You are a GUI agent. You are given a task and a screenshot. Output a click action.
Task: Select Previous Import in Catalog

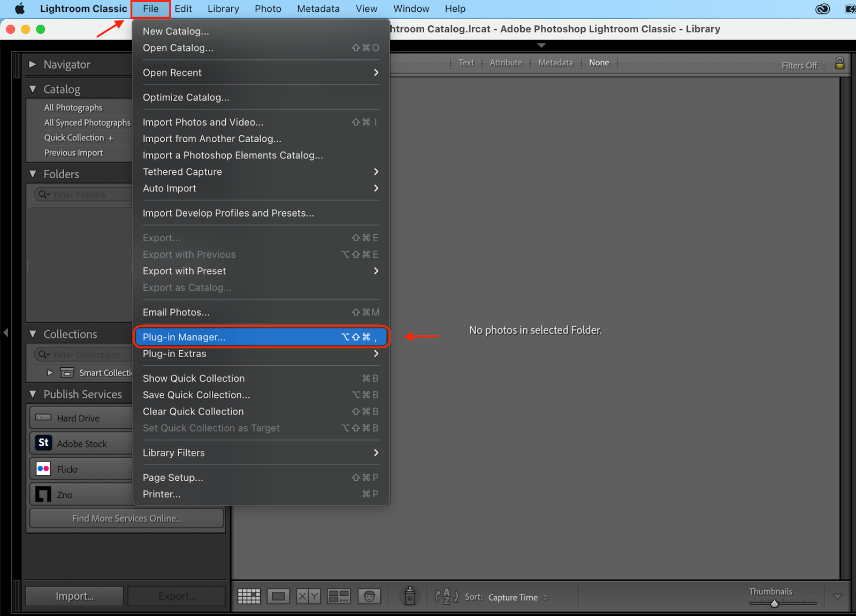(x=73, y=152)
